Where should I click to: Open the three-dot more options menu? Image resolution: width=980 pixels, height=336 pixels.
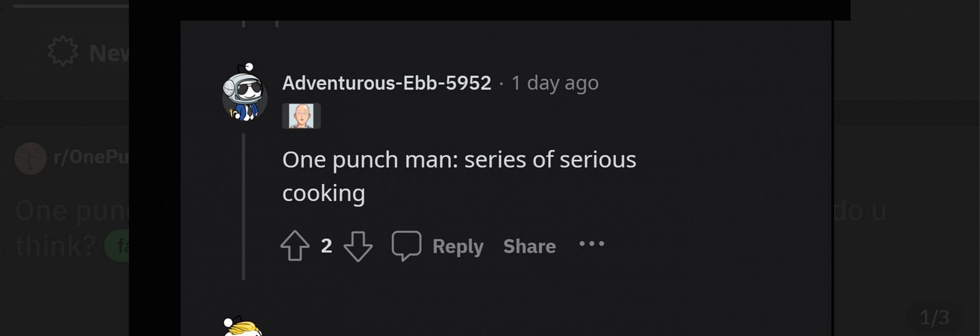(592, 244)
